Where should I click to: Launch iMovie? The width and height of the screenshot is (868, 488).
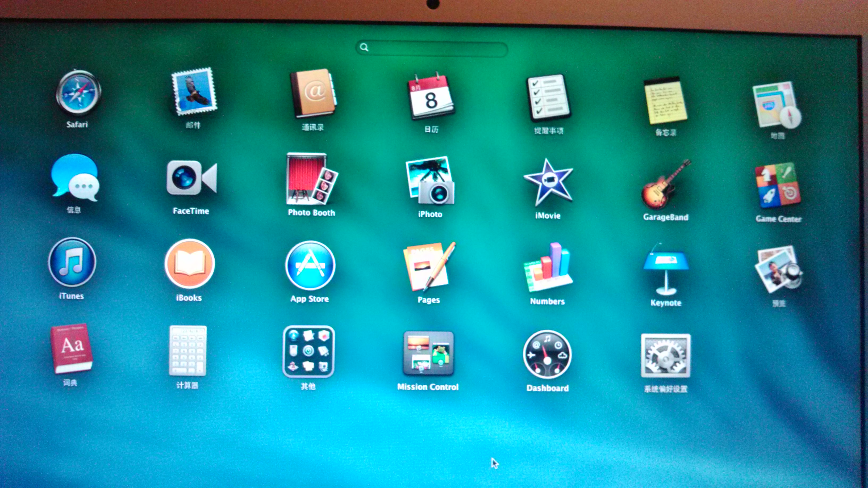pyautogui.click(x=548, y=182)
